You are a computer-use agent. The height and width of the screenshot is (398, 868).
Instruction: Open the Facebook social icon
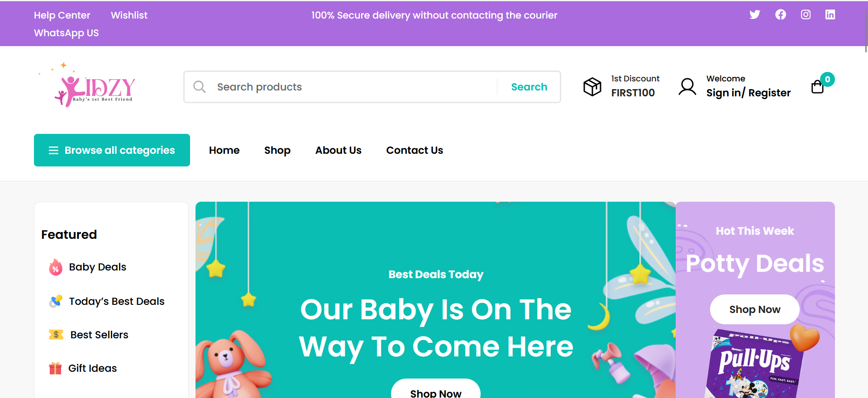click(780, 14)
